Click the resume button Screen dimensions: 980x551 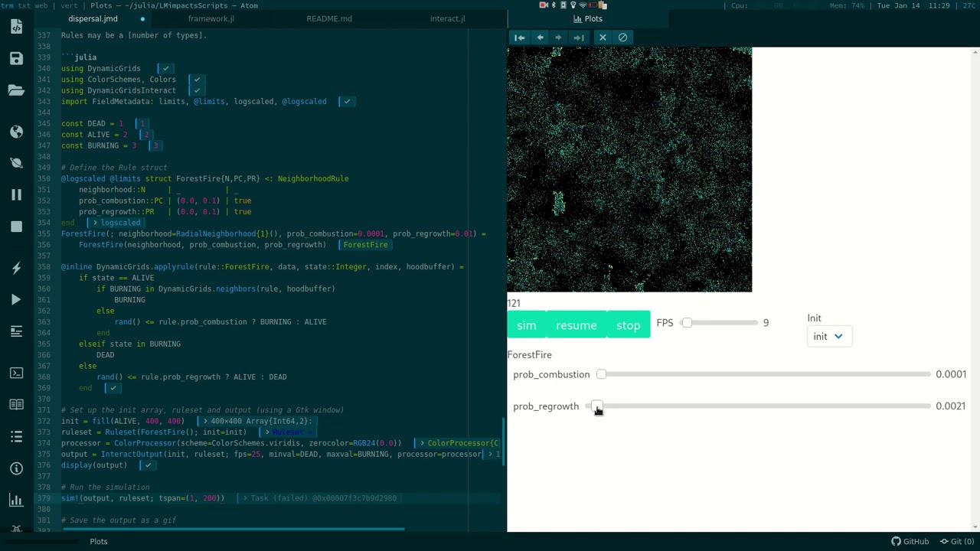click(x=577, y=325)
